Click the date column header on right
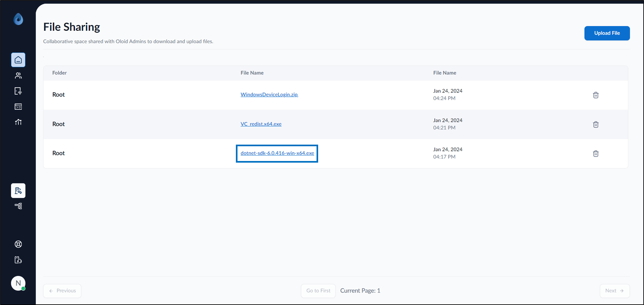 click(x=444, y=73)
